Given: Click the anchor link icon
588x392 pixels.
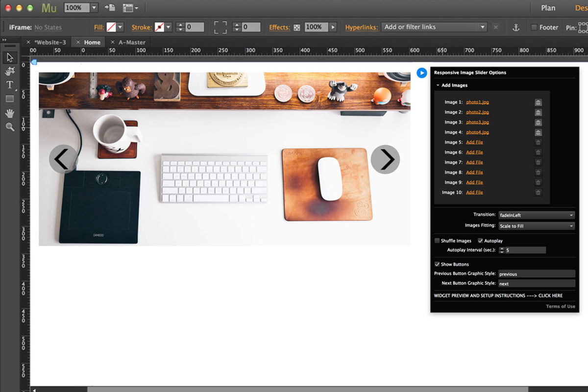Looking at the screenshot, I should click(515, 27).
